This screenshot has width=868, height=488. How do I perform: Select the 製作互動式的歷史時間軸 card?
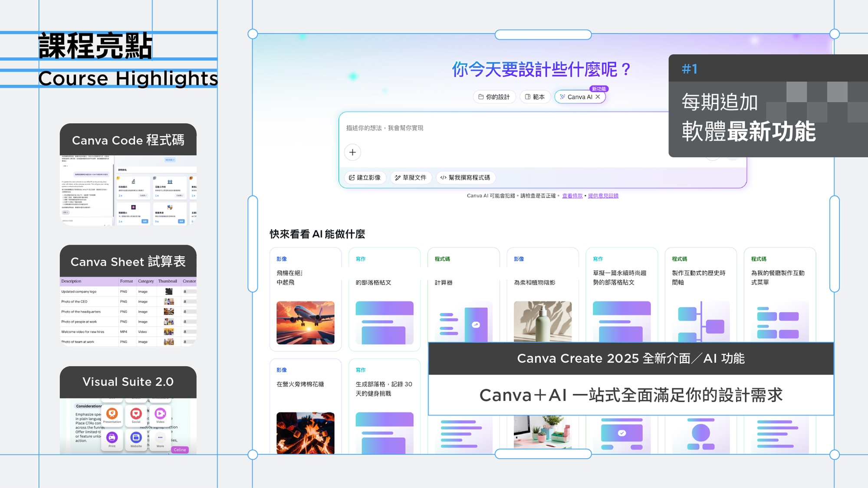[x=700, y=295]
